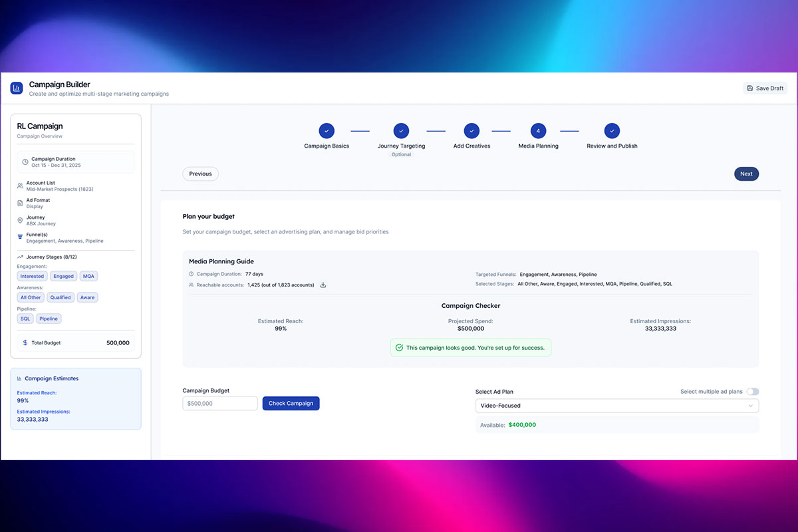Click the Next button
Screen dimensions: 798x532
coord(746,174)
